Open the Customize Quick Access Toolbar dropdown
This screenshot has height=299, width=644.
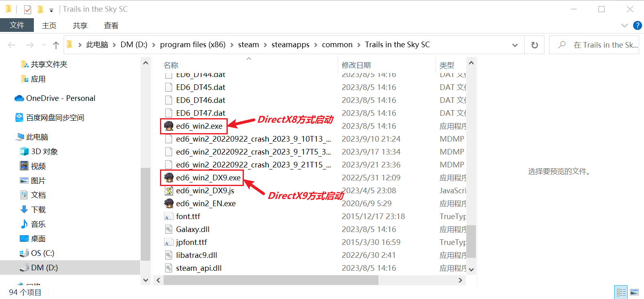[x=51, y=10]
